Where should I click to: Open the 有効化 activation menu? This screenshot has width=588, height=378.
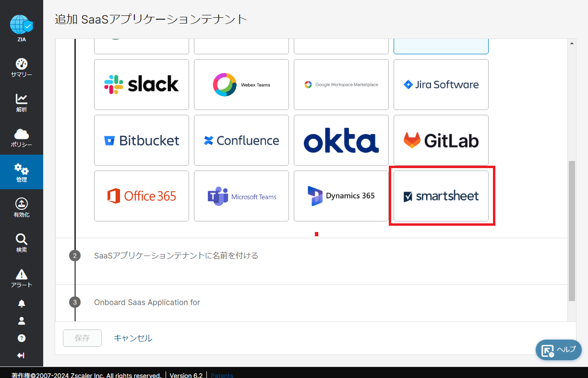point(22,208)
